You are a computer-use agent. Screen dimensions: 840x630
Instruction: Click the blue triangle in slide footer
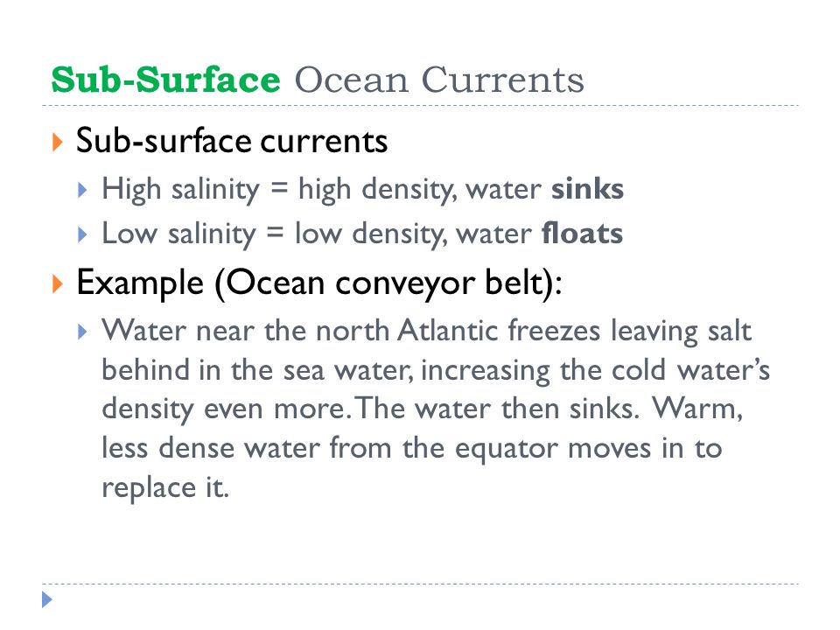coord(47,599)
